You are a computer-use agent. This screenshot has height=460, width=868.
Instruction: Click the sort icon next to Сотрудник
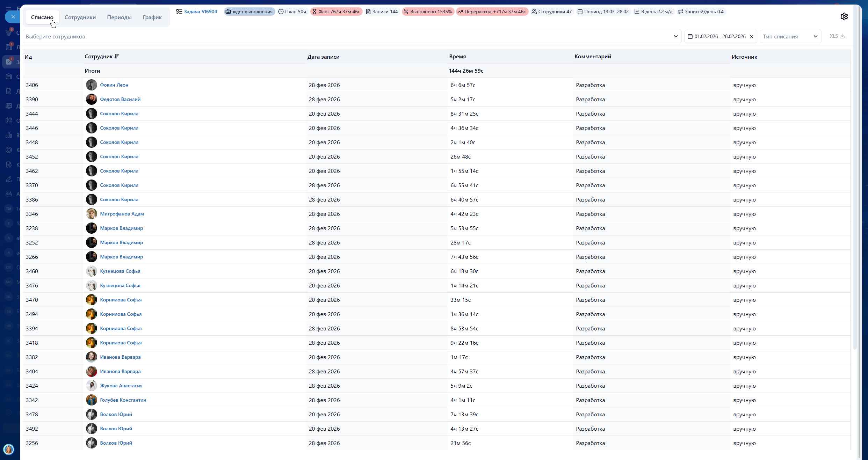pos(117,56)
